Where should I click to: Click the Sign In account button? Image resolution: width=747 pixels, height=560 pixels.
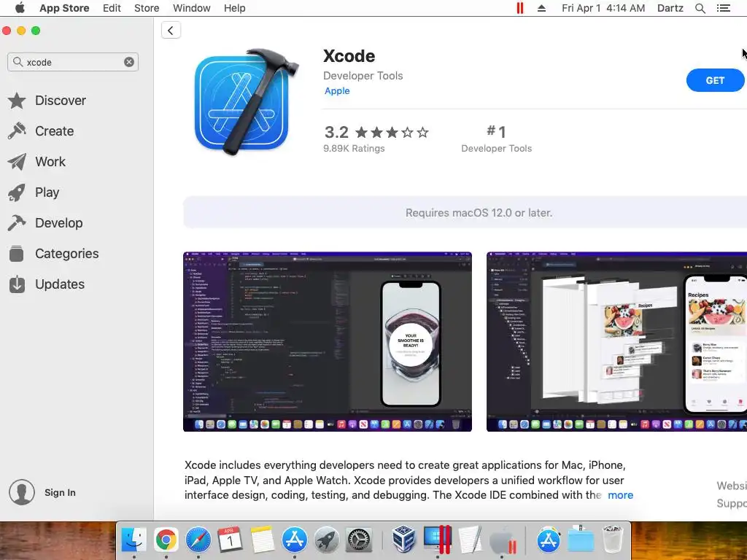[x=42, y=492]
